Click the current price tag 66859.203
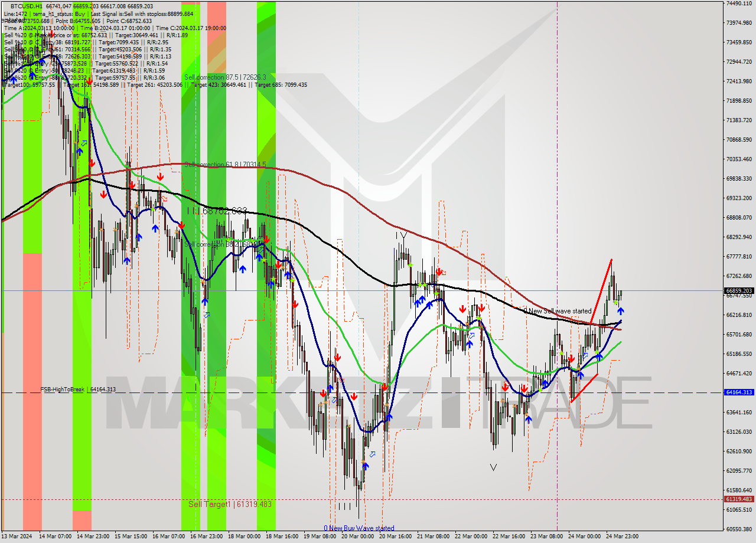The height and width of the screenshot is (543, 756). (738, 290)
